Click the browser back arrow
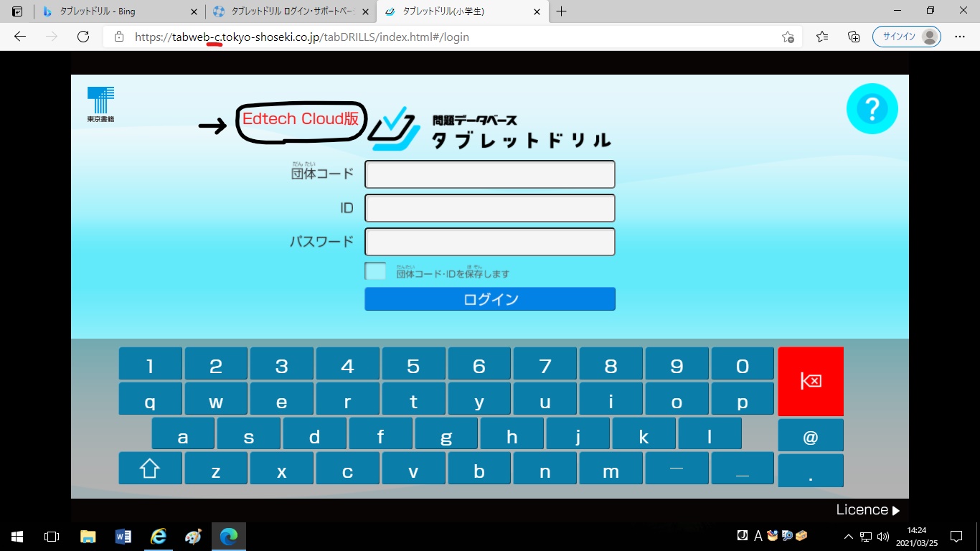Screen dimensions: 980x551 (20, 37)
